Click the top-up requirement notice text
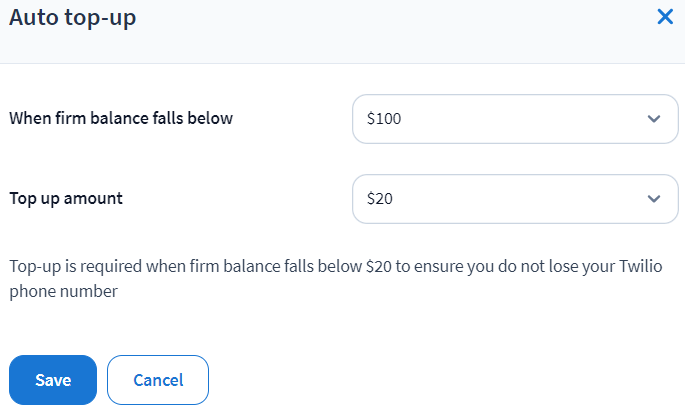685x409 pixels. pos(300,267)
